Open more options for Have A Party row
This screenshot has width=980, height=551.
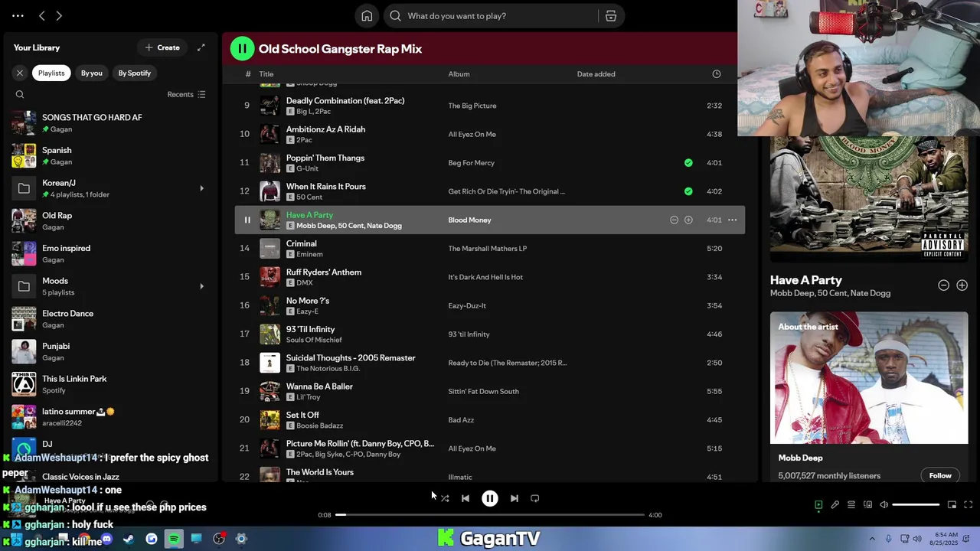click(732, 220)
